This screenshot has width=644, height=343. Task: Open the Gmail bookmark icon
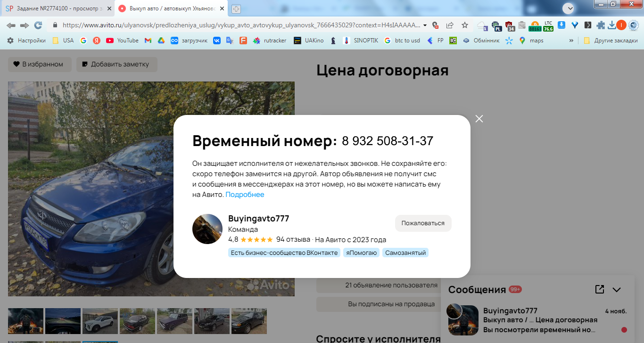tap(148, 41)
